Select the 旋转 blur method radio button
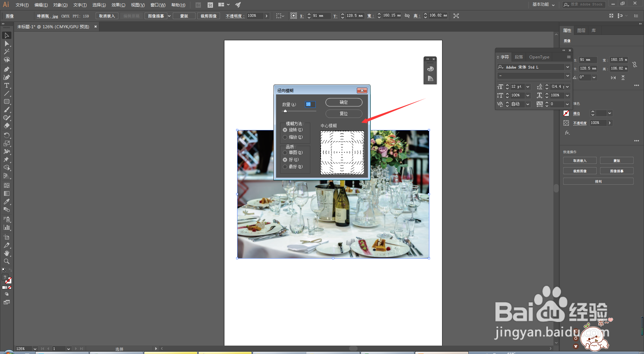Screen dimensions: 644x354 (285, 130)
